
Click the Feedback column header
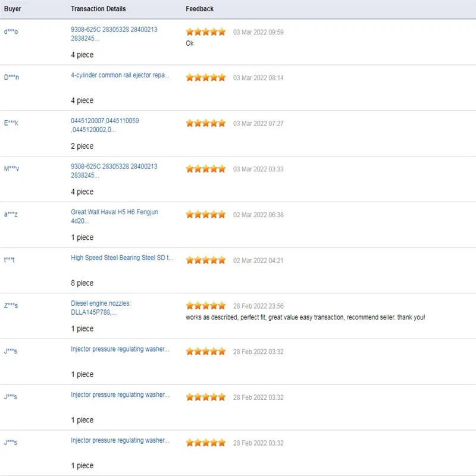pyautogui.click(x=199, y=9)
